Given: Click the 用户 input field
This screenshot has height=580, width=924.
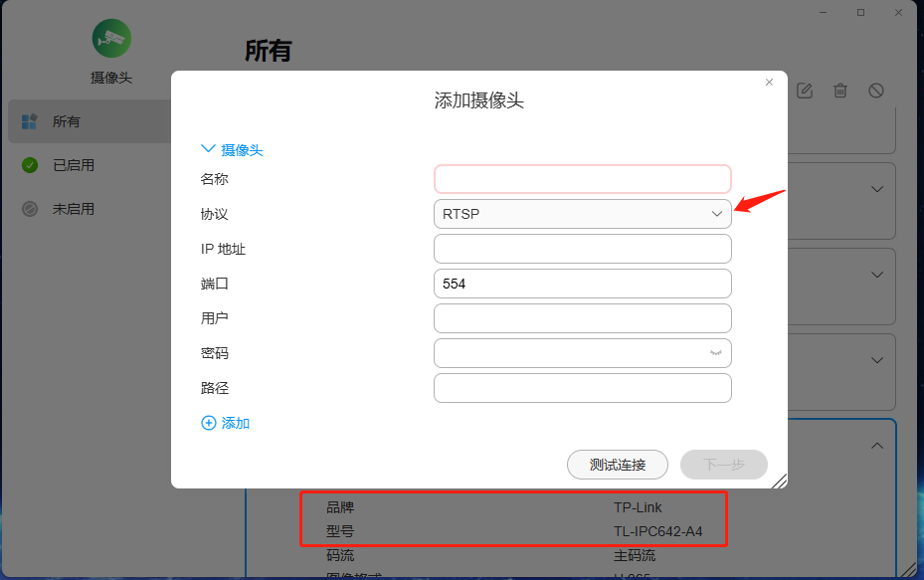Looking at the screenshot, I should [x=583, y=318].
